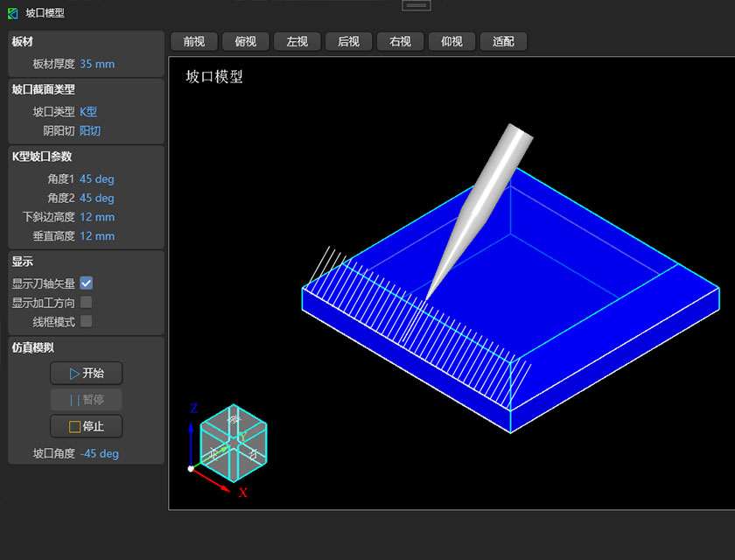Edit the 角度1 45 deg value

(x=97, y=179)
